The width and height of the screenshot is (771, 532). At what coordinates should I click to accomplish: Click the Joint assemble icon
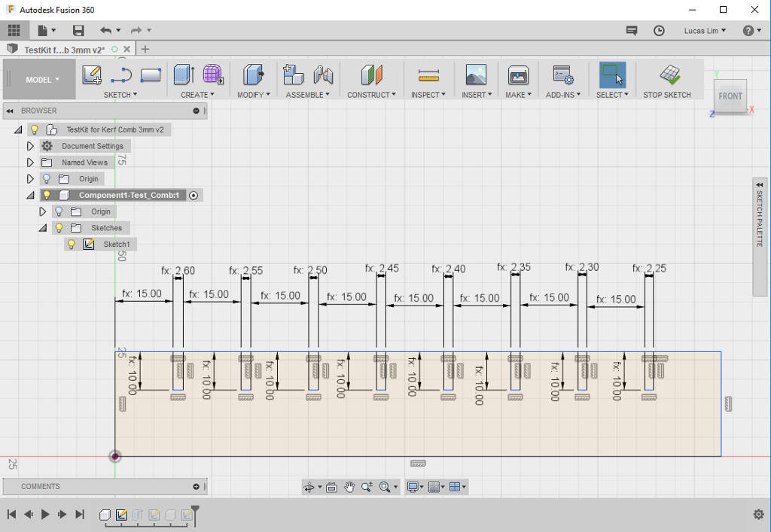(x=323, y=74)
